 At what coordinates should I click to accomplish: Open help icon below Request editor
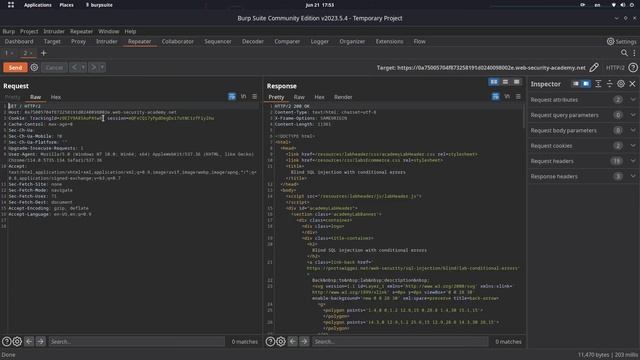[7, 341]
